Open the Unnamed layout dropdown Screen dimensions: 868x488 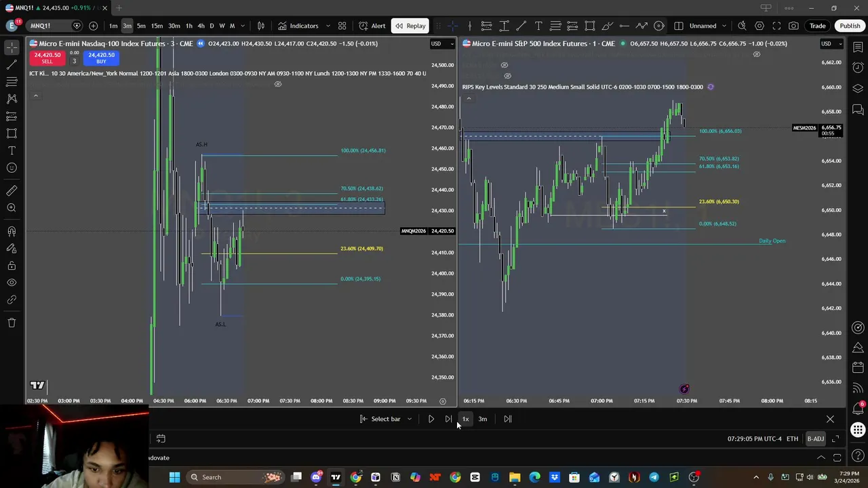724,26
